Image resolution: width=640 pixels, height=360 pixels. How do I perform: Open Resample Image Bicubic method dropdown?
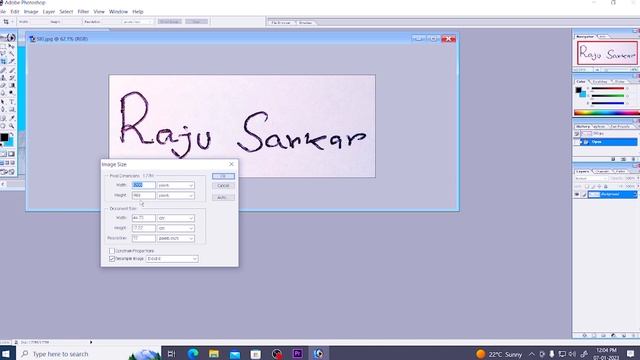(172, 259)
